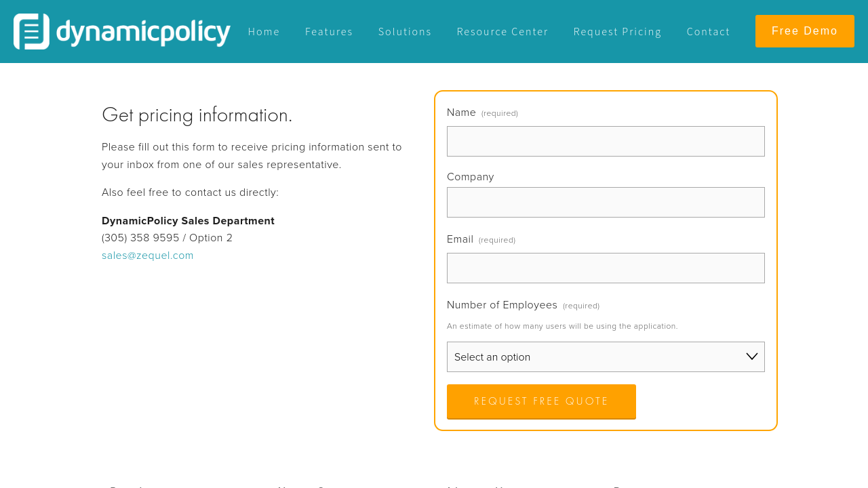This screenshot has height=488, width=868.
Task: Click the dynamicpolicy wordmark in header
Action: click(143, 32)
